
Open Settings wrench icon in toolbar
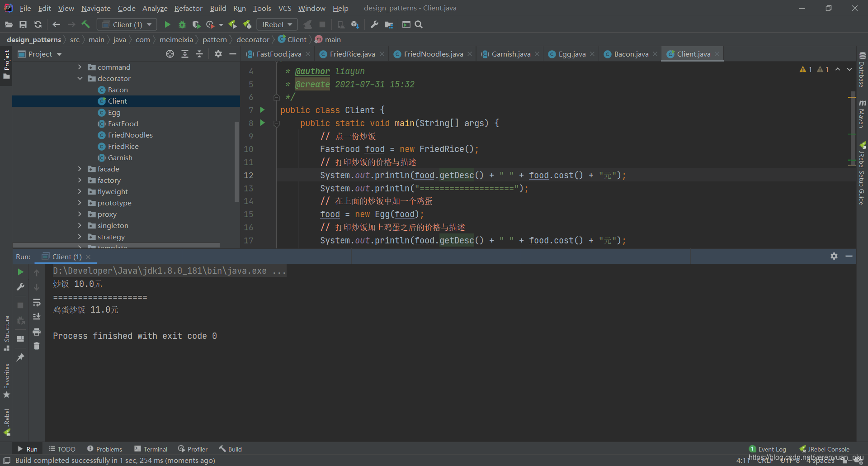tap(374, 24)
